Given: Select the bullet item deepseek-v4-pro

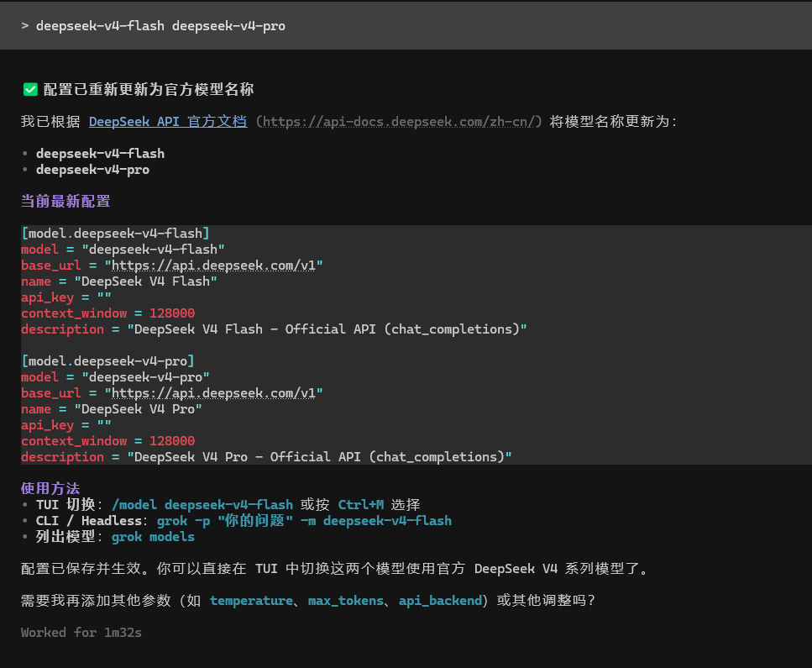Looking at the screenshot, I should 92,170.
